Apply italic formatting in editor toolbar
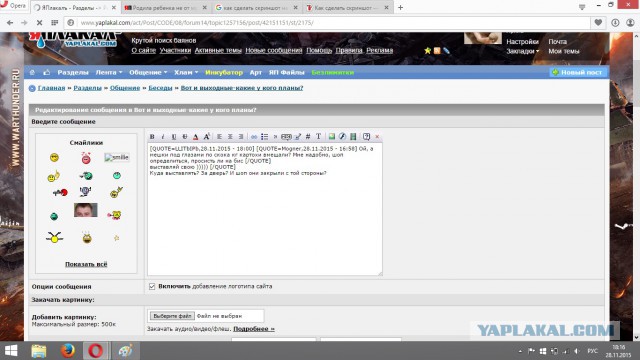 coord(163,137)
